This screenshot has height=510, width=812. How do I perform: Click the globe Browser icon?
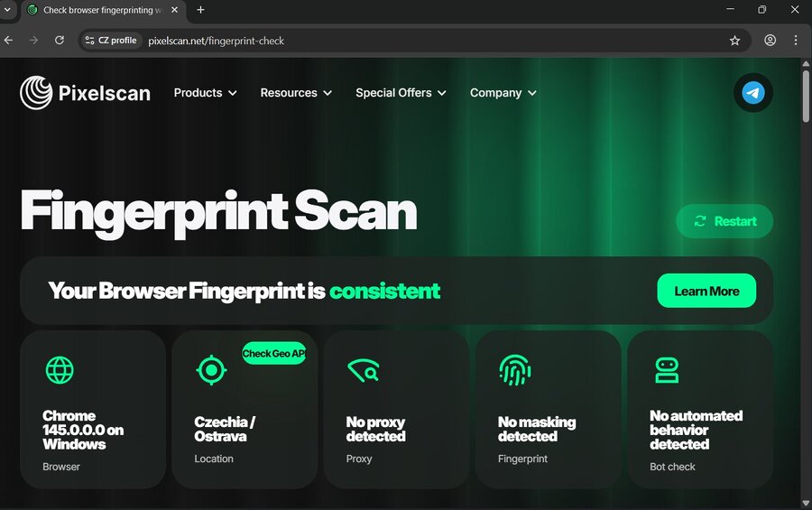[60, 370]
